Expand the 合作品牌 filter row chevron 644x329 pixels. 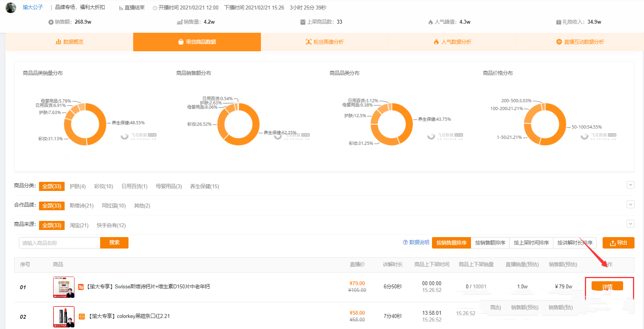click(x=631, y=204)
